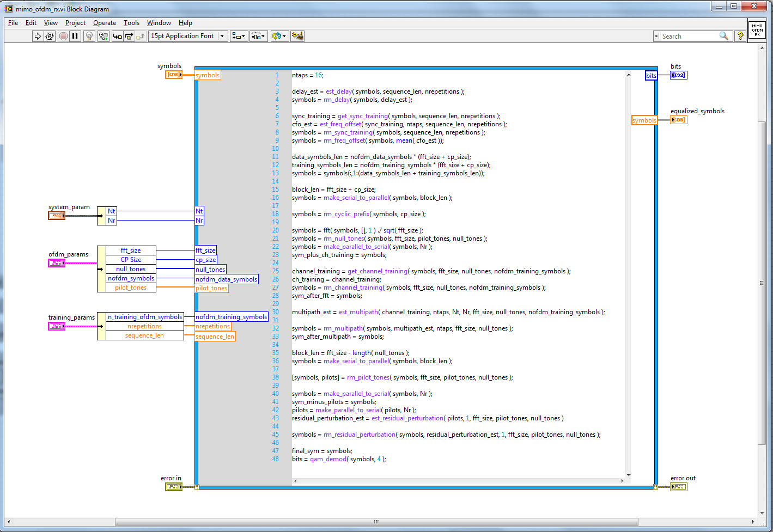
Task: Click the script node horizontal scroll right arrow
Action: pyautogui.click(x=622, y=481)
